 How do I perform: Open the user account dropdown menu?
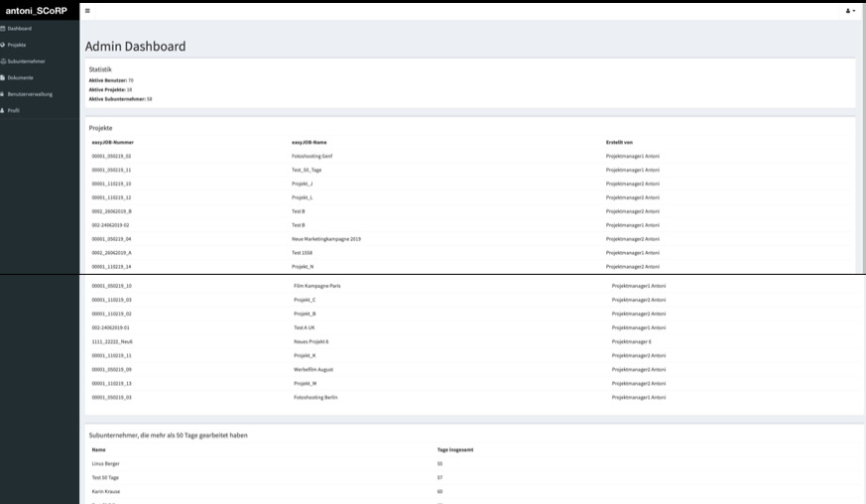tap(850, 11)
